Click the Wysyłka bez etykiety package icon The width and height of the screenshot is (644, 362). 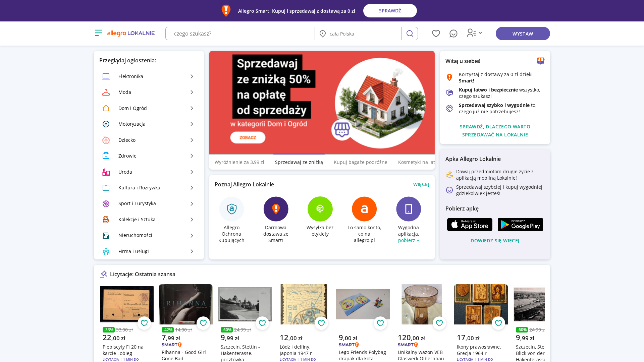[320, 209]
